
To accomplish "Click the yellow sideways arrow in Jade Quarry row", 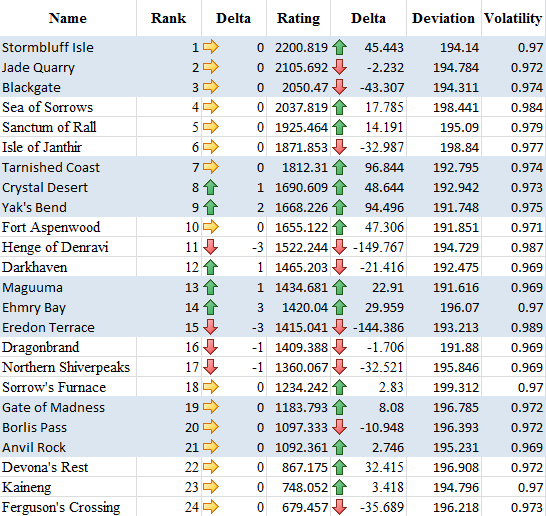I will (211, 67).
